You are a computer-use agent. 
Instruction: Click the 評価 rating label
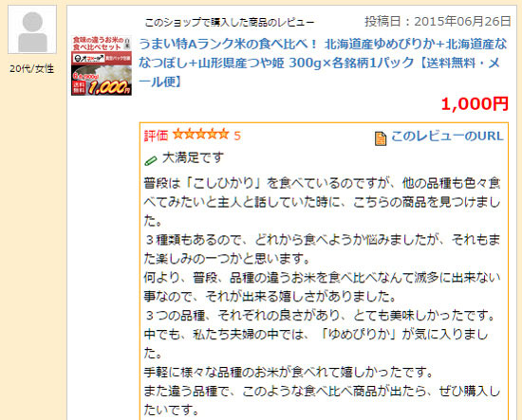156,136
